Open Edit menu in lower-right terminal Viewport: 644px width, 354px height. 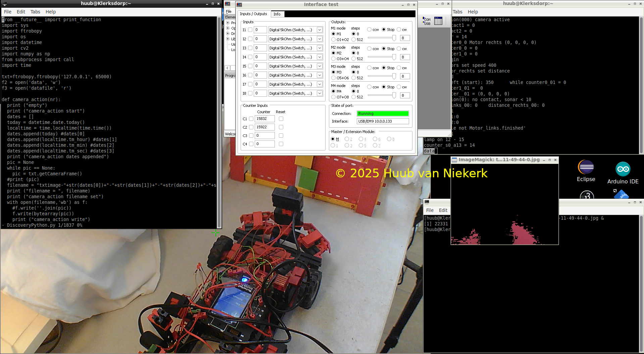[x=443, y=210]
